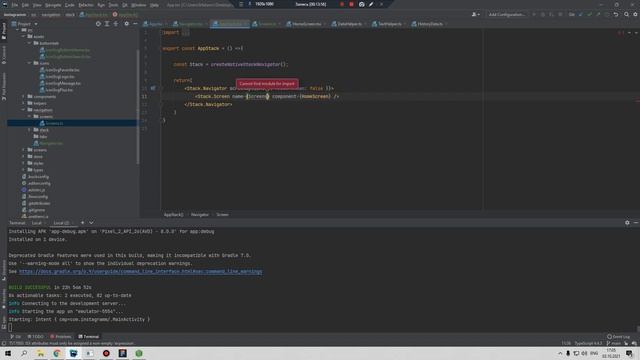Click the undo/rollback arrow in top toolbar
This screenshot has height=360, width=640.
coord(616,14)
